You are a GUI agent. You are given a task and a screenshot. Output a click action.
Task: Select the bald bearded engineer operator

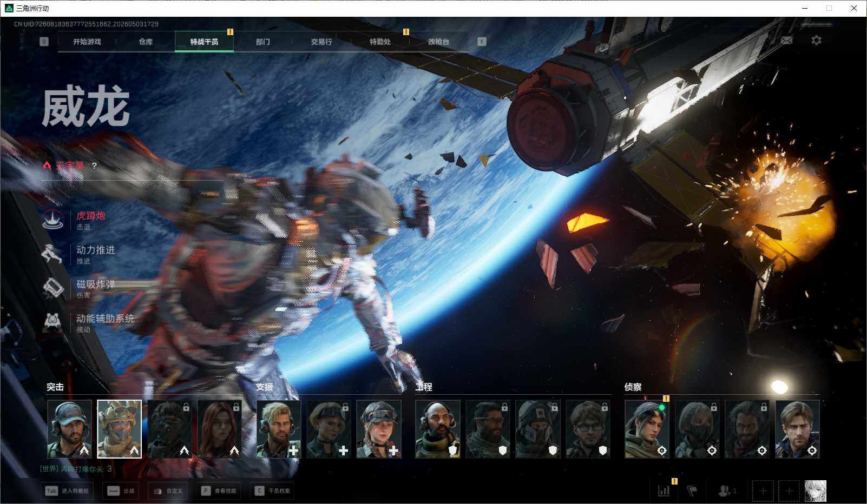pos(438,429)
